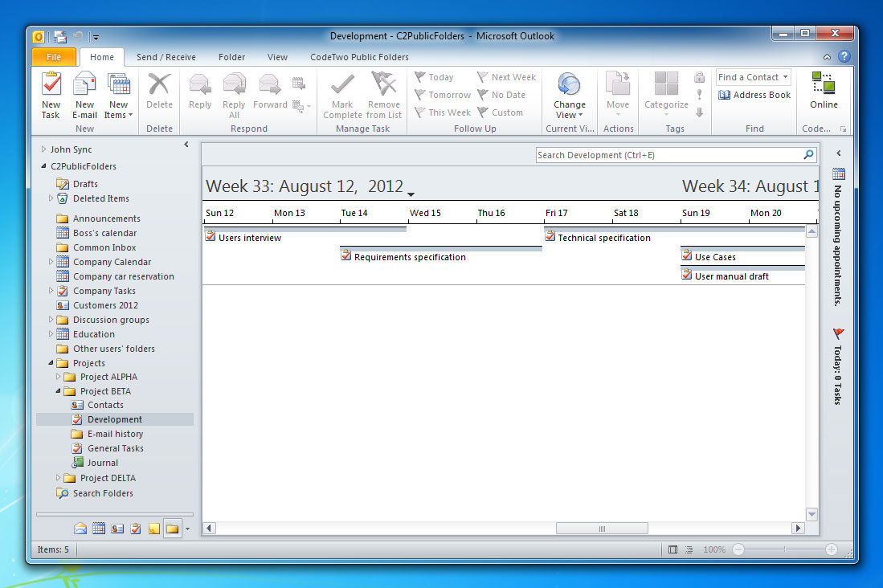883x588 pixels.
Task: Switch to Calendar view in navigation pane
Action: [x=98, y=528]
